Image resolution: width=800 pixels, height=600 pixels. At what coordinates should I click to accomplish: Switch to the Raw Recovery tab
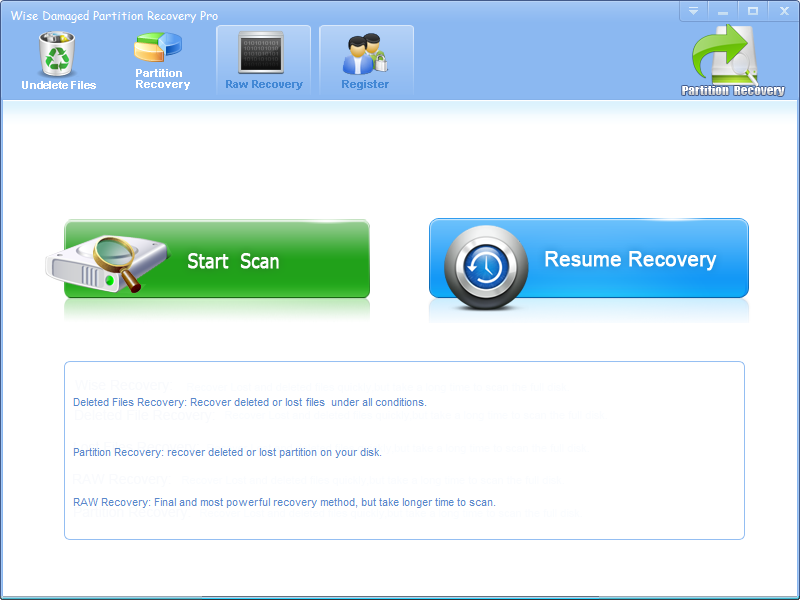pos(263,60)
